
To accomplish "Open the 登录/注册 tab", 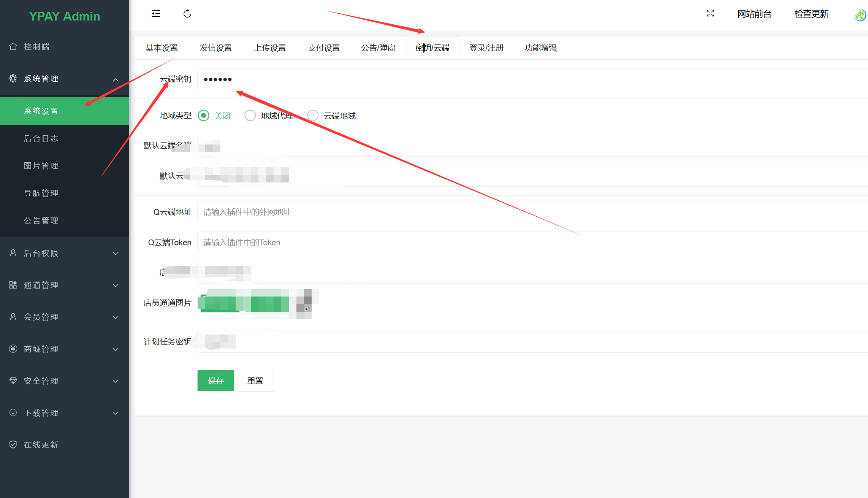I will coord(486,48).
